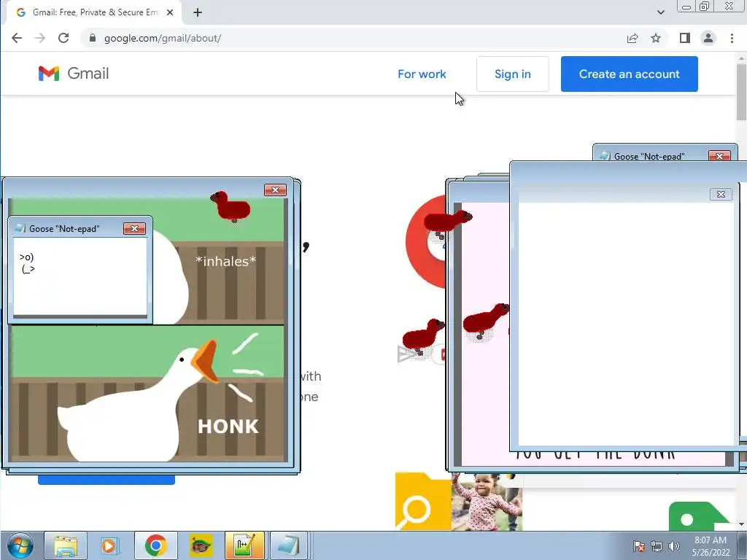Open the Chrome three-dot menu

point(732,38)
